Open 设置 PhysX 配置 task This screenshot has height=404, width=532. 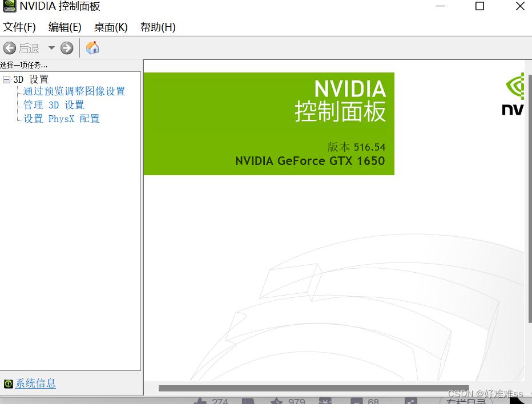pyautogui.click(x=62, y=119)
